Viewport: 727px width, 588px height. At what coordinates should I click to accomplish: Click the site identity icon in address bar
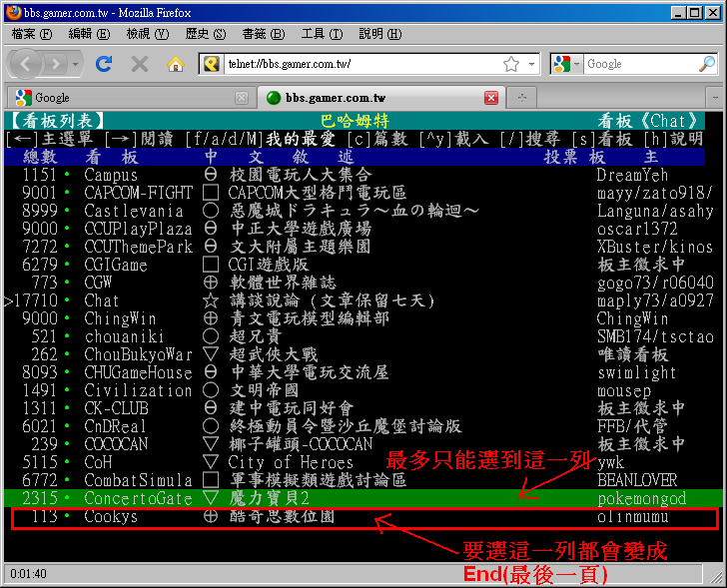click(212, 64)
